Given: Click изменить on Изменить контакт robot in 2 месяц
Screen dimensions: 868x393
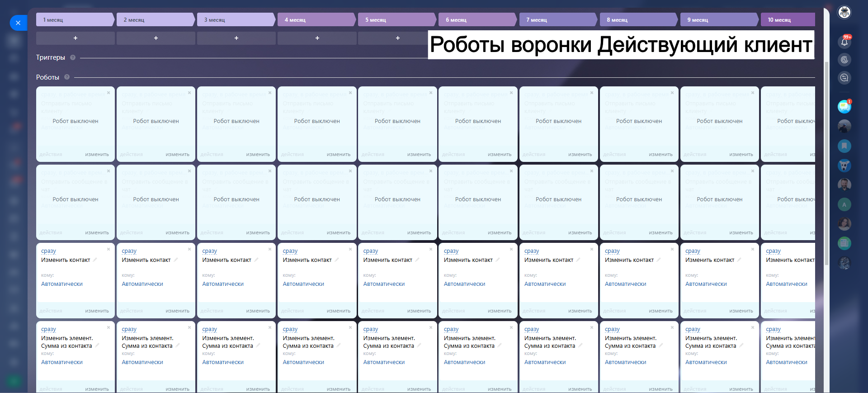Looking at the screenshot, I should pos(177,311).
